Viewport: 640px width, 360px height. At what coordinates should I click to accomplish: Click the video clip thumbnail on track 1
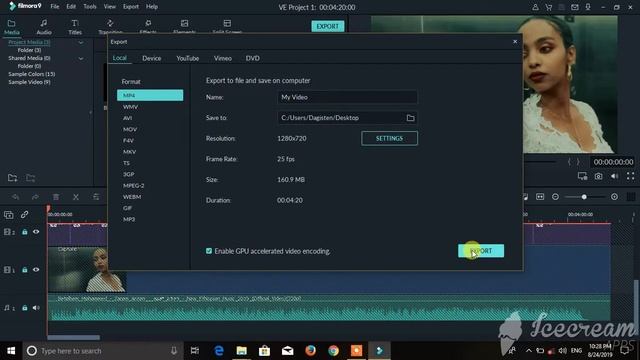pyautogui.click(x=87, y=269)
